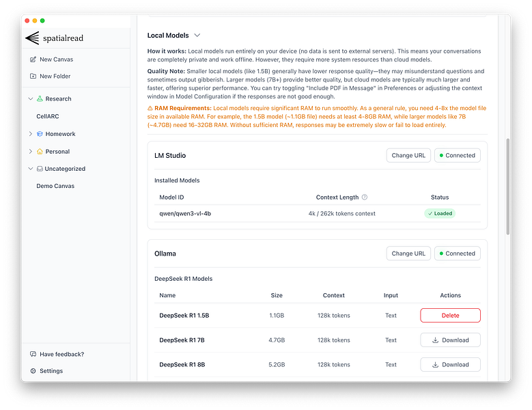
Task: Click the DeepSeek R1 8B name
Action: (182, 364)
